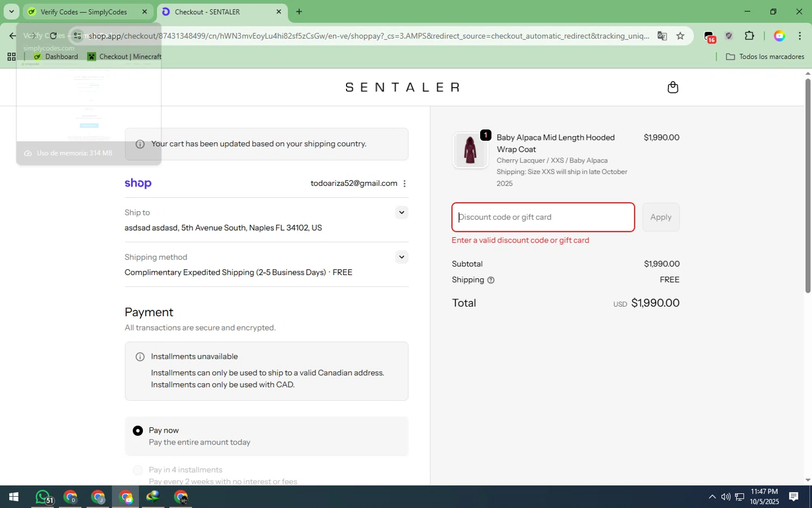812x508 pixels.
Task: Close the Checkout SENTALER tab
Action: pyautogui.click(x=279, y=11)
